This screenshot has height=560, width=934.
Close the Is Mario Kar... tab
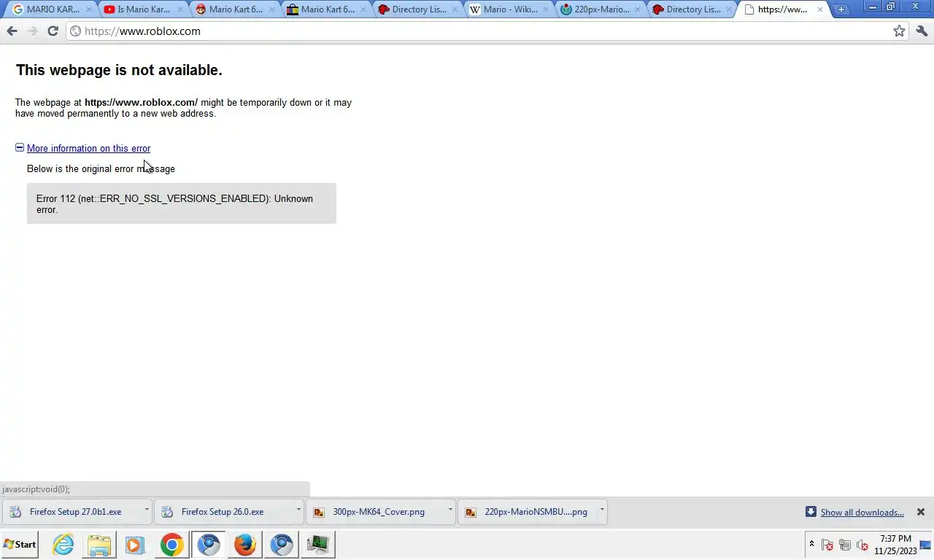pos(180,9)
